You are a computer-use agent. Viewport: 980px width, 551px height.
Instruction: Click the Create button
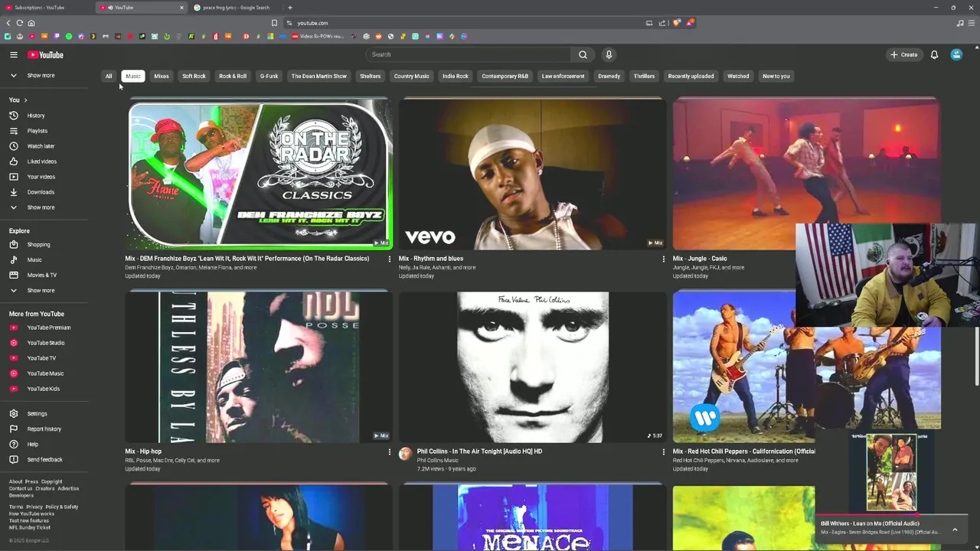903,54
